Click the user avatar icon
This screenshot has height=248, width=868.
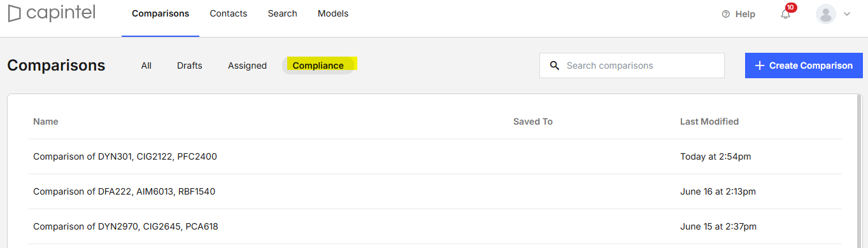tap(826, 14)
